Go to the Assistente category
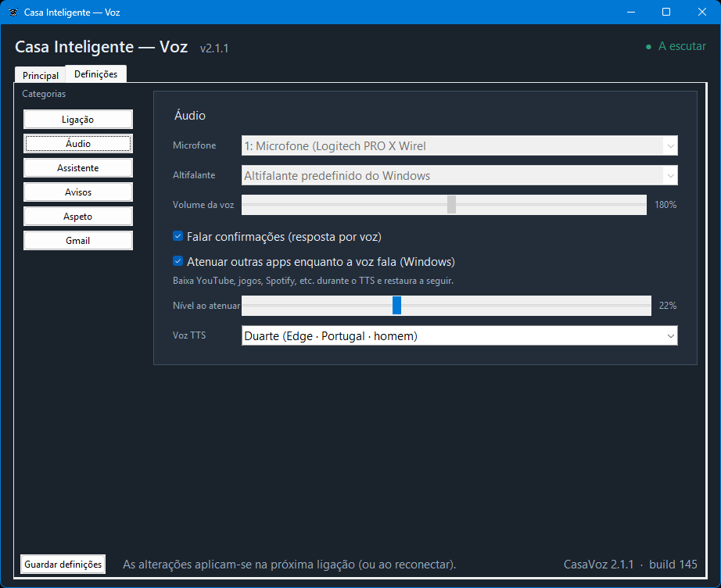Image resolution: width=721 pixels, height=588 pixels. [x=78, y=168]
